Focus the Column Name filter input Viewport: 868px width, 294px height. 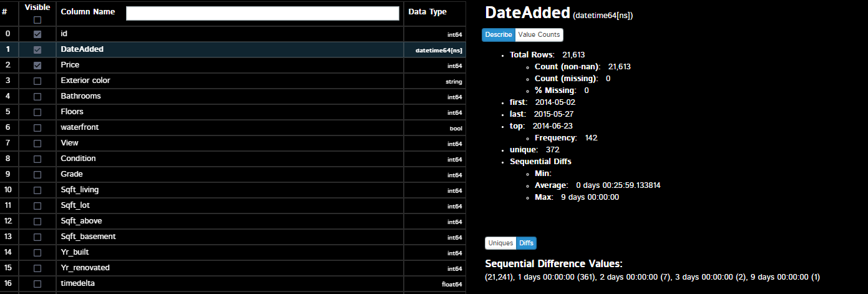click(x=263, y=13)
